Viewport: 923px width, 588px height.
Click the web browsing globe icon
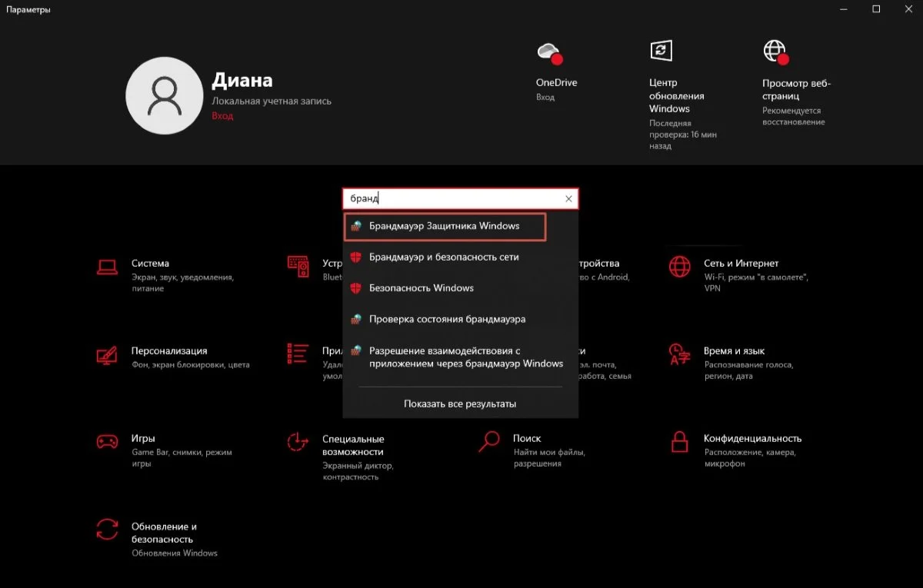tap(775, 52)
